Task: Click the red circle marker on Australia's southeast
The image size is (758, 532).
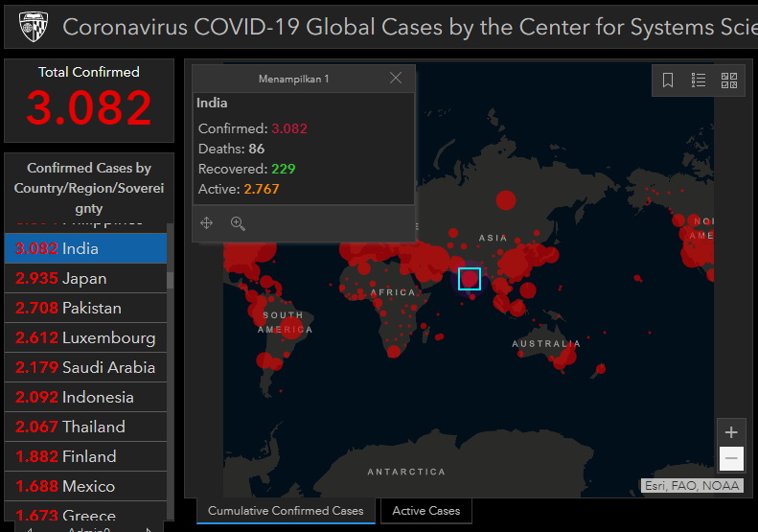Action: tap(567, 357)
